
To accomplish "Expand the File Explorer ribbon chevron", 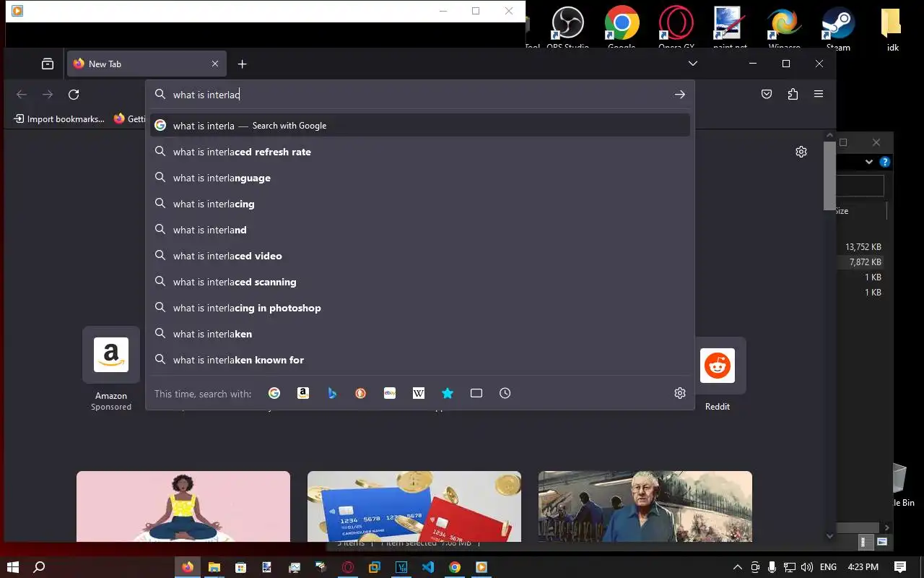I will [x=869, y=162].
